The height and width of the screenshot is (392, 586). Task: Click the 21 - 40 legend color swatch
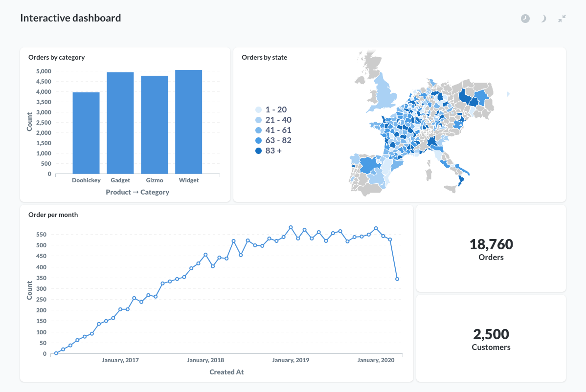(258, 120)
